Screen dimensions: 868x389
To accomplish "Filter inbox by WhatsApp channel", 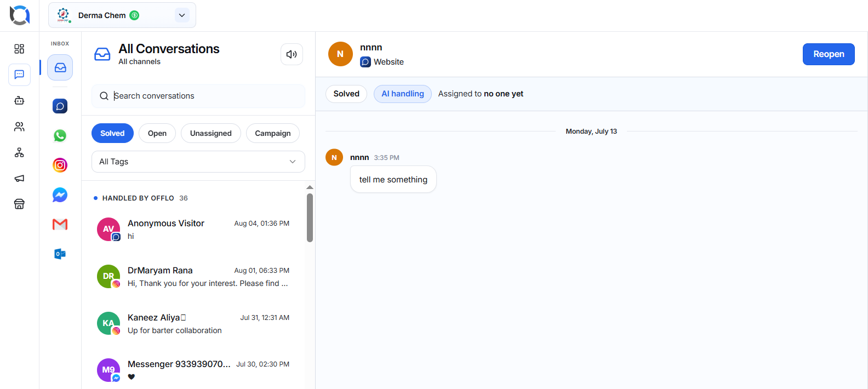I will (x=60, y=135).
